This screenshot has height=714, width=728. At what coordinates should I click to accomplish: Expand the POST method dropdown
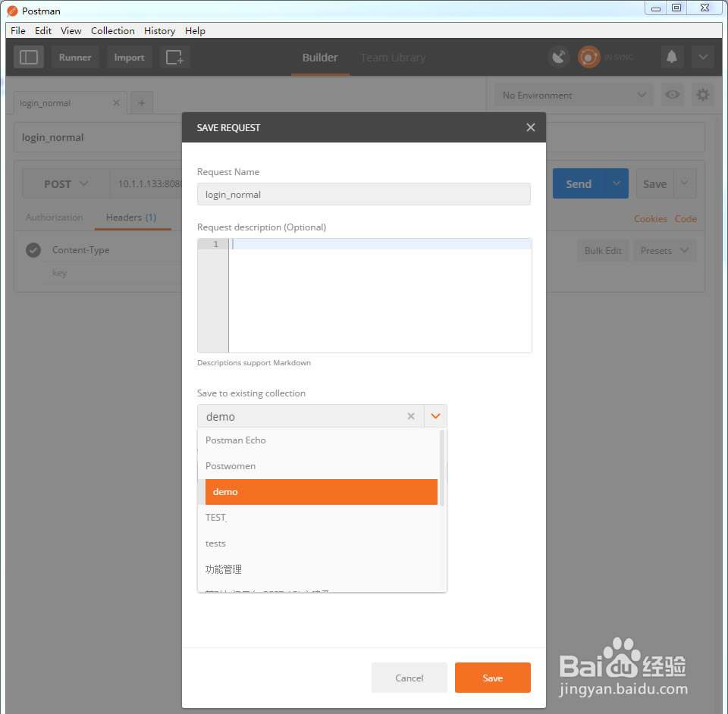[x=66, y=184]
